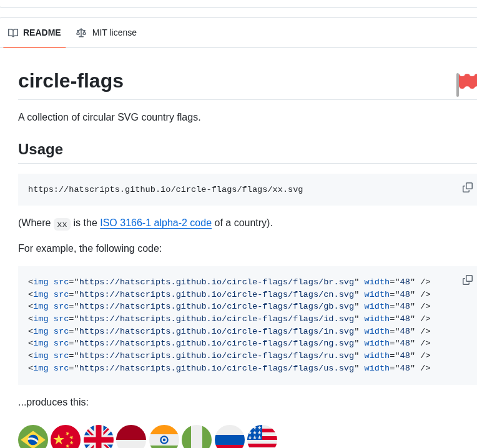Copy the flags URL code snippet
Image resolution: width=477 pixels, height=448 pixels.
click(x=467, y=187)
